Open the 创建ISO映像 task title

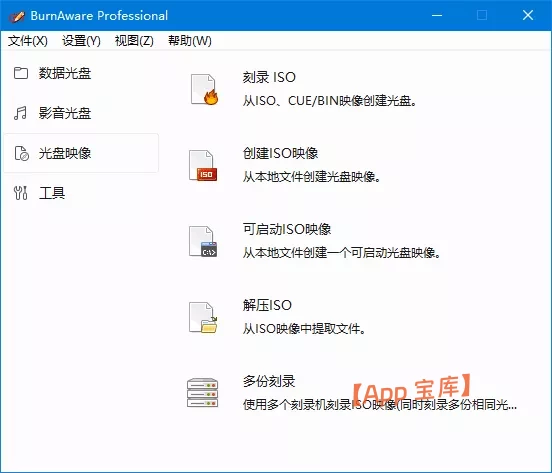tap(280, 153)
